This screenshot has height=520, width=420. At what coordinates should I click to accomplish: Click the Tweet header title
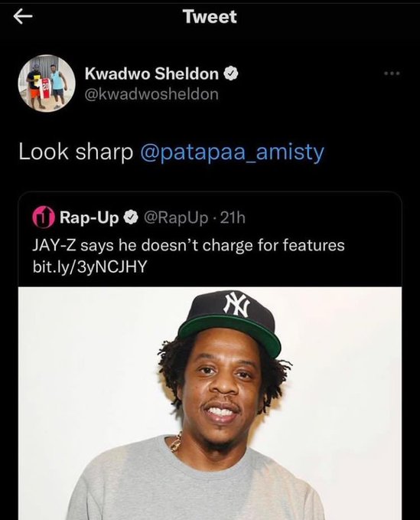click(x=210, y=17)
